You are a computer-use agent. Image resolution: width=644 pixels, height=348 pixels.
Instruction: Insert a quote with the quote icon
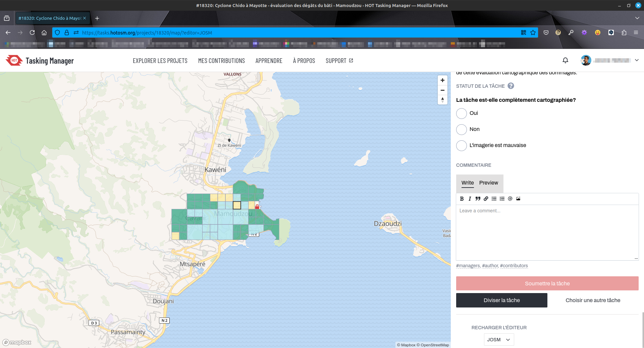pyautogui.click(x=478, y=199)
